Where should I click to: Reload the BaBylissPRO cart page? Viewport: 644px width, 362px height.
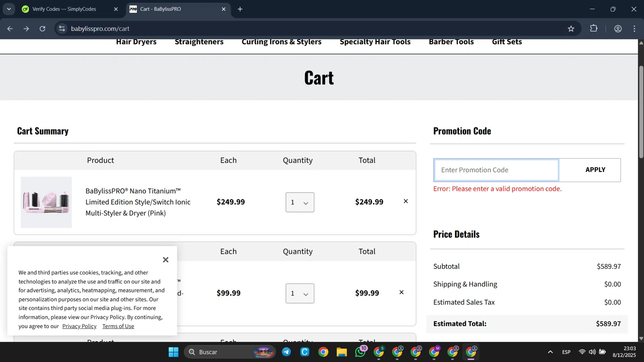[x=43, y=29]
